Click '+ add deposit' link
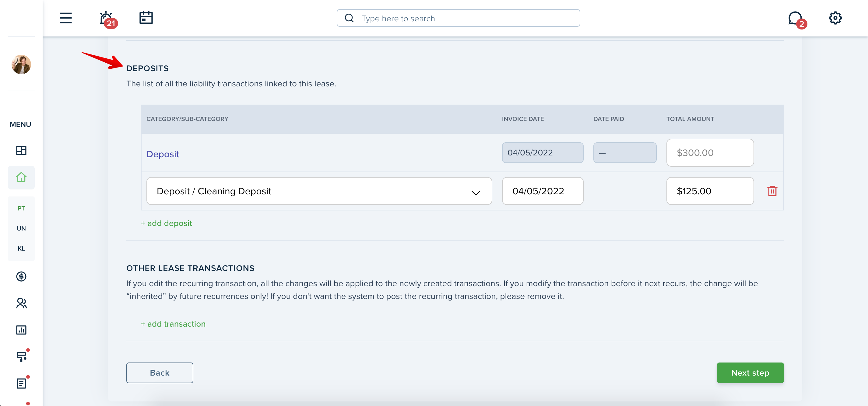 point(167,223)
